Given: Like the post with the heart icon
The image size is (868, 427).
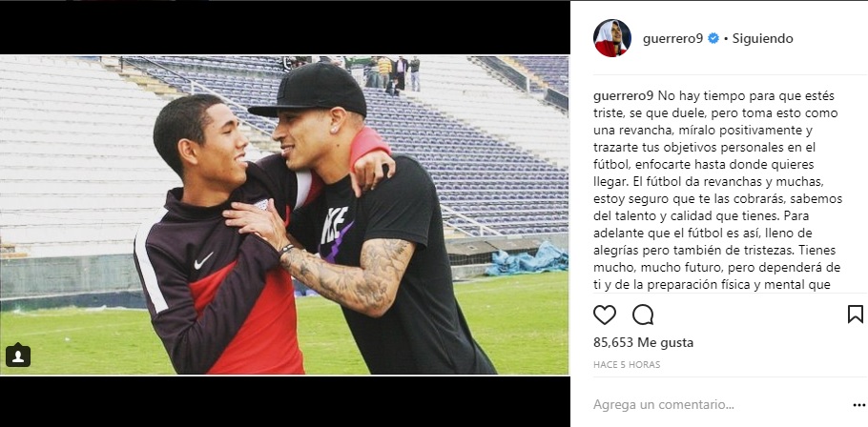Looking at the screenshot, I should pyautogui.click(x=605, y=315).
